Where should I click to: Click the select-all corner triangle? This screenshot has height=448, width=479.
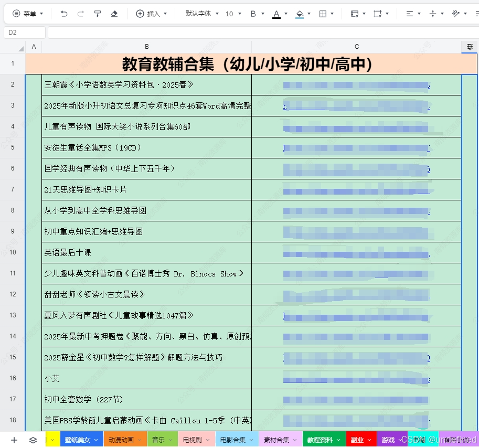coord(21,48)
